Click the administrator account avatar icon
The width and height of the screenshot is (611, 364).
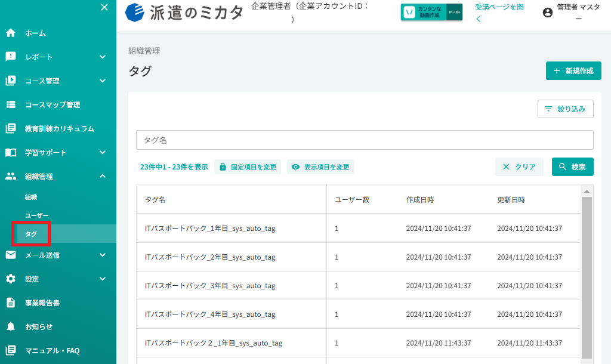coord(548,13)
